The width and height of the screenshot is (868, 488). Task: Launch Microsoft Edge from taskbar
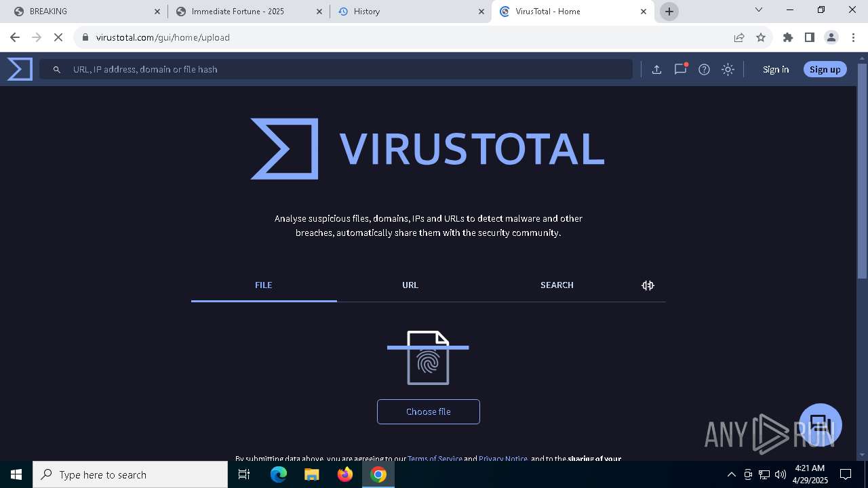(x=279, y=474)
